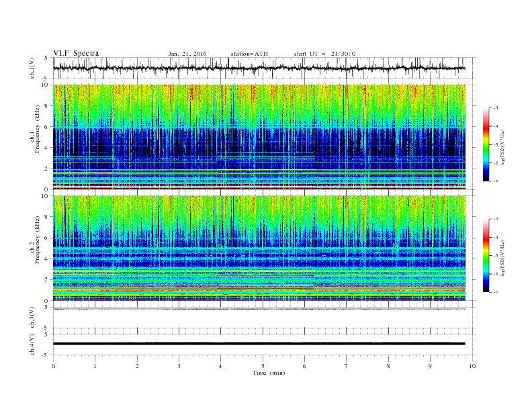This screenshot has height=411, width=532.
Task: Click the "10" tick on the time axis
Action: pyautogui.click(x=472, y=366)
